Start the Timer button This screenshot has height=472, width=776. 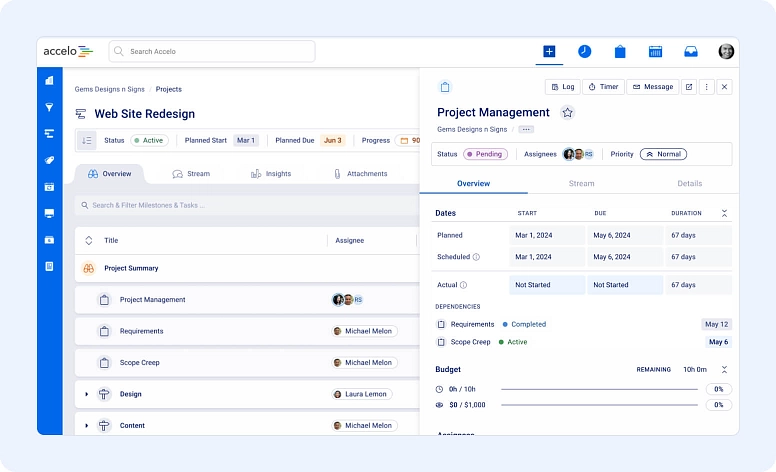tap(603, 87)
